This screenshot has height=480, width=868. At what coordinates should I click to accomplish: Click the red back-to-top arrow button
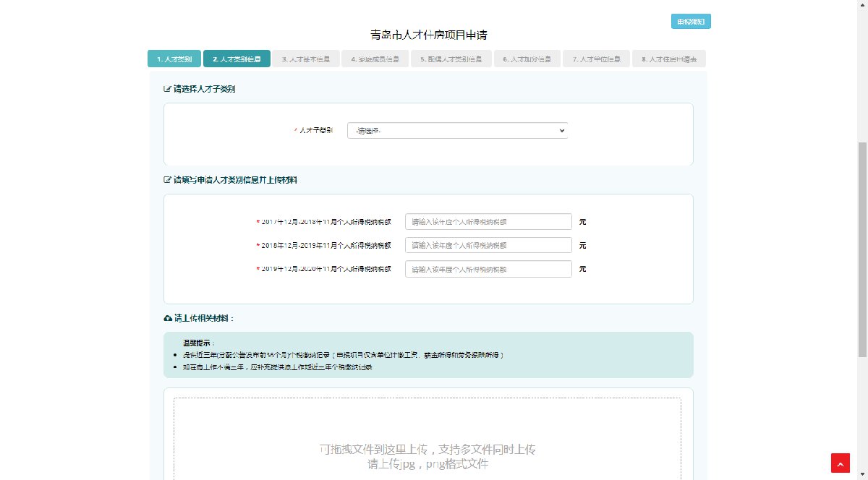[840, 463]
